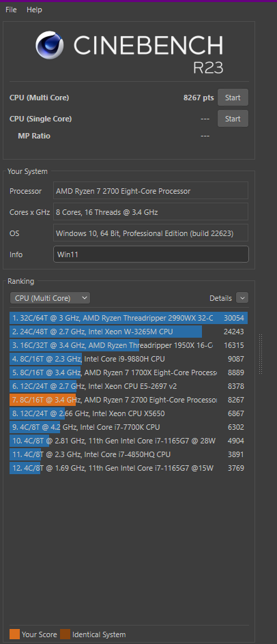This screenshot has width=277, height=644.
Task: Open the CPU (Multi Core) ranking dropdown
Action: [50, 298]
